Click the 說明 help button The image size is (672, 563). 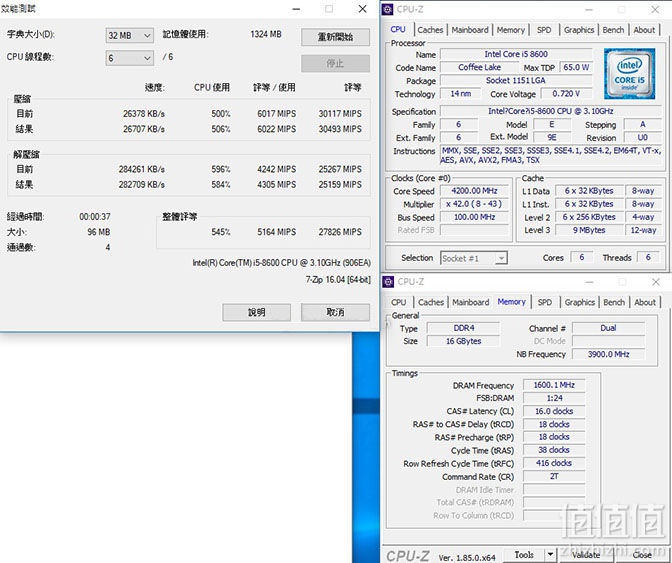256,312
